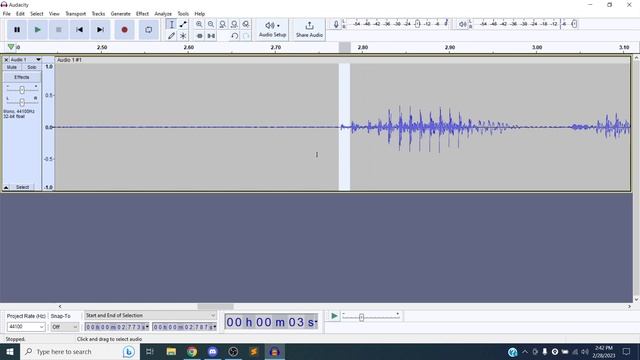Open the Analyze menu
Viewport: 640px width, 360px height.
pyautogui.click(x=163, y=14)
